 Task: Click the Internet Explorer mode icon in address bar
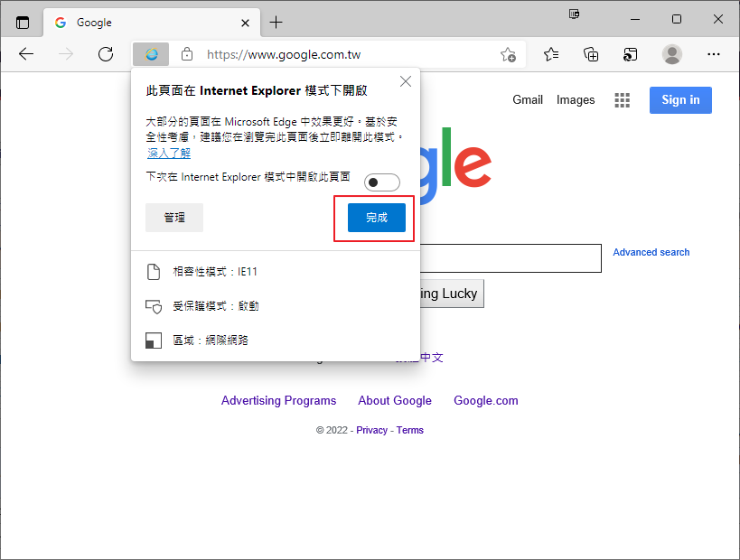click(x=151, y=55)
